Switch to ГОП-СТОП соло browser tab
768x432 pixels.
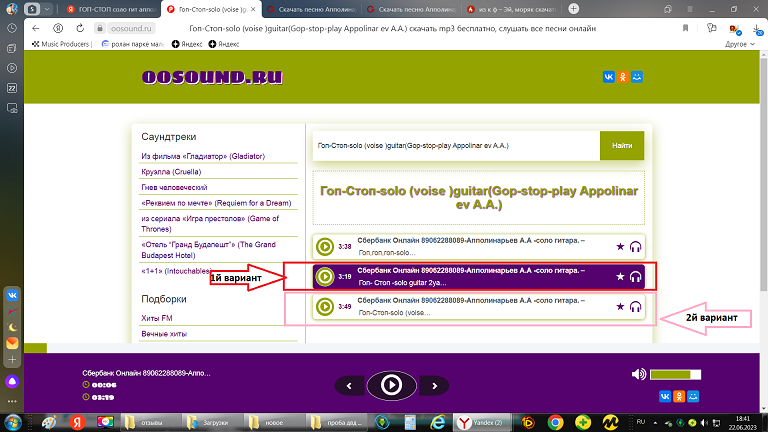click(x=111, y=9)
